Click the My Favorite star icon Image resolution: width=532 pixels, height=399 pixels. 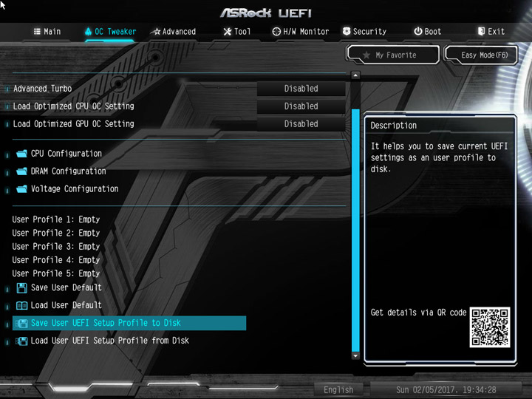coord(366,55)
